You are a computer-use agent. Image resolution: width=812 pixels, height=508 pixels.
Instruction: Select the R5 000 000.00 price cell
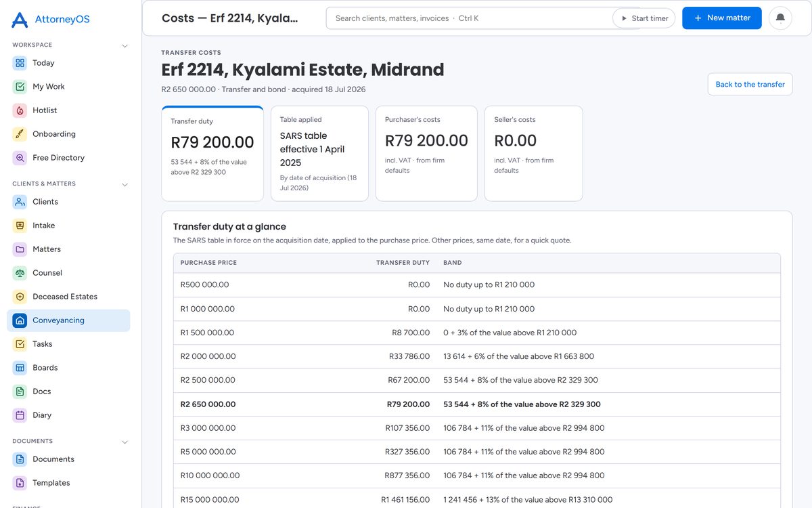click(208, 452)
